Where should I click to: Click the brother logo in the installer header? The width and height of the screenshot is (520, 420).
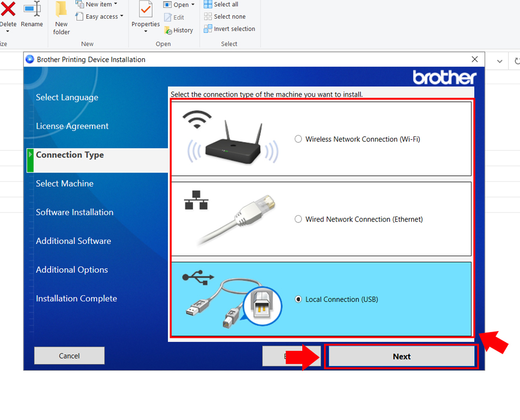click(445, 77)
